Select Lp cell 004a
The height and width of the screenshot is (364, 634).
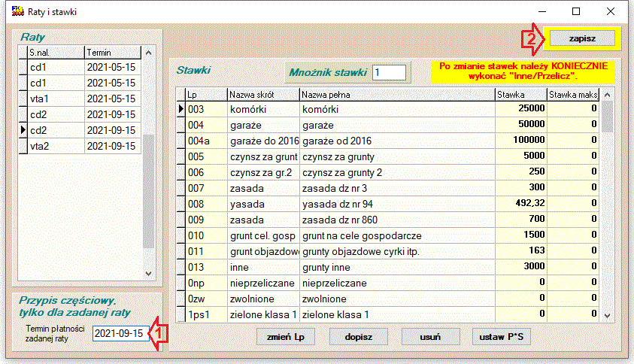pyautogui.click(x=206, y=141)
